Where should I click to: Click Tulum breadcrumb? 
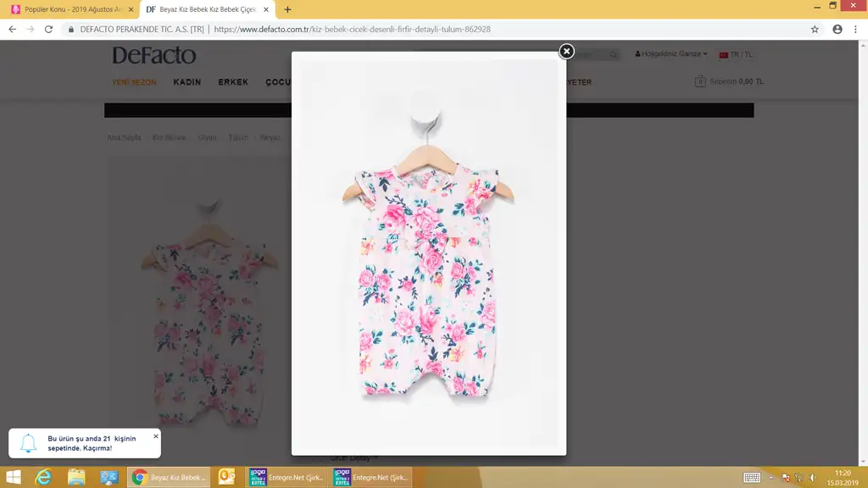238,137
